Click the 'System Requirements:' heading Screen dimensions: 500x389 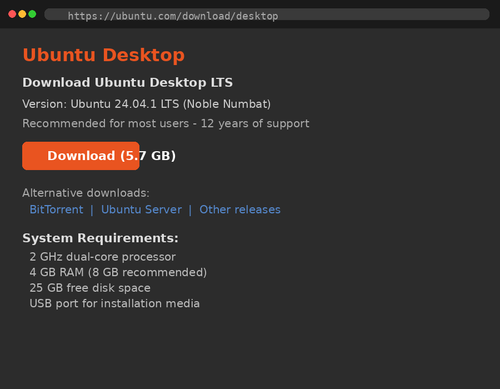pyautogui.click(x=100, y=238)
